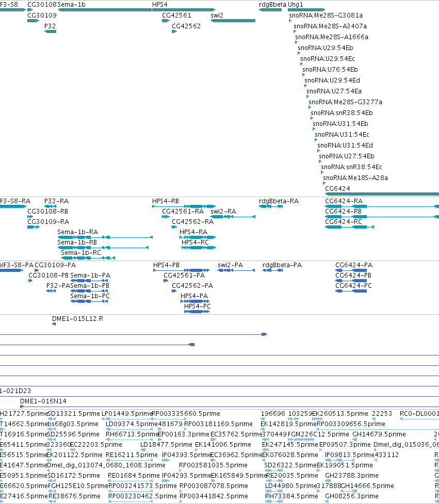
Task: Click the CG6424 gene label below snoRNAs
Action: tap(337, 189)
